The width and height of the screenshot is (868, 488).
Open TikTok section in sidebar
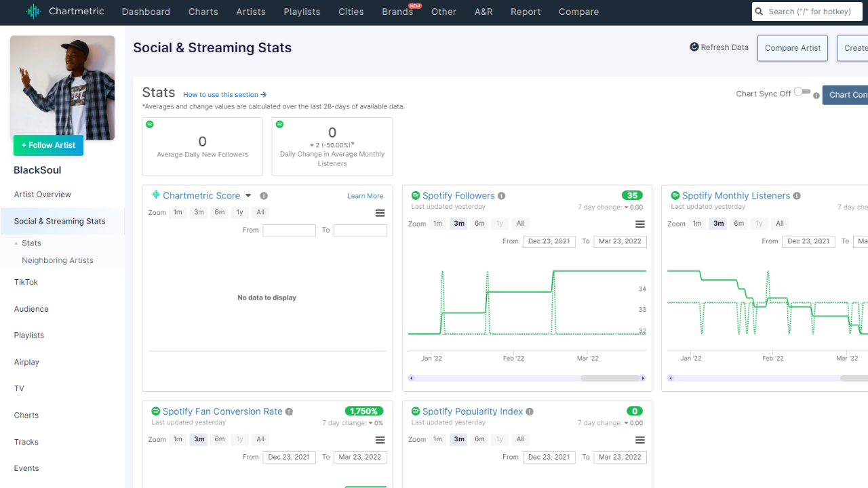26,282
